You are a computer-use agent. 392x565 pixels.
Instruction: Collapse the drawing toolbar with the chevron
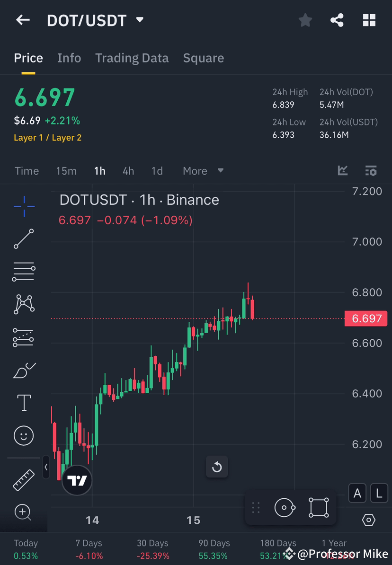(46, 468)
